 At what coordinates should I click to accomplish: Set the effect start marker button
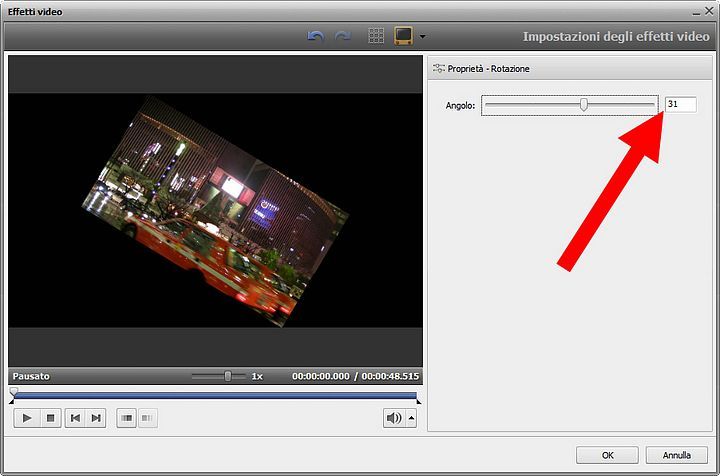[126, 418]
